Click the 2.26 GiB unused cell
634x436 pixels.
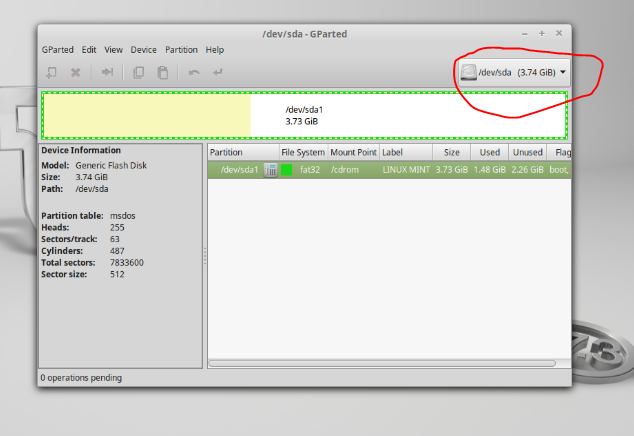[527, 170]
